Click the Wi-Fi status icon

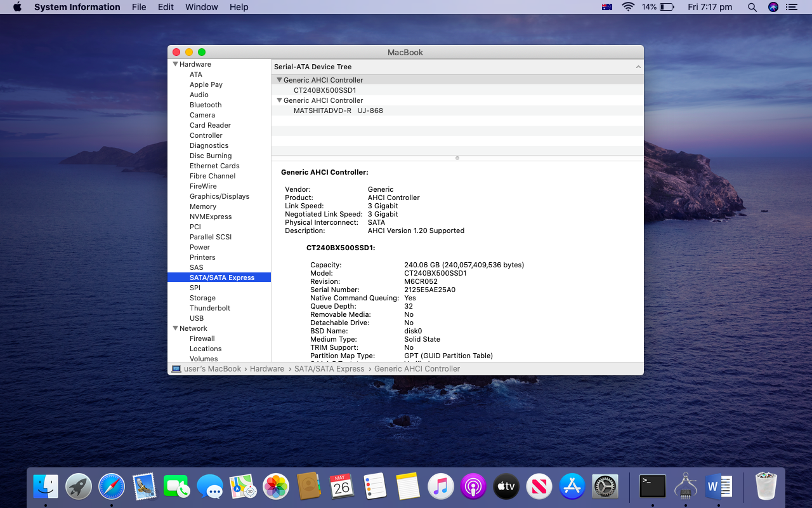pos(628,7)
